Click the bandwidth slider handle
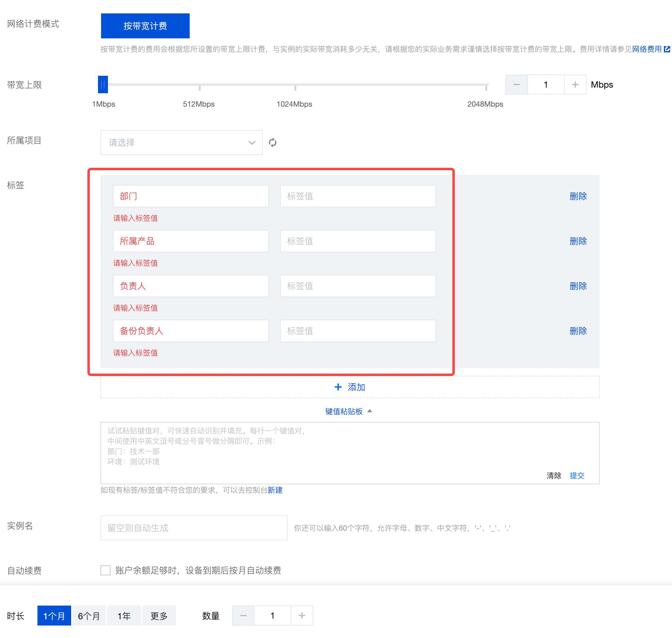Screen dimensions: 672x638 tap(103, 85)
